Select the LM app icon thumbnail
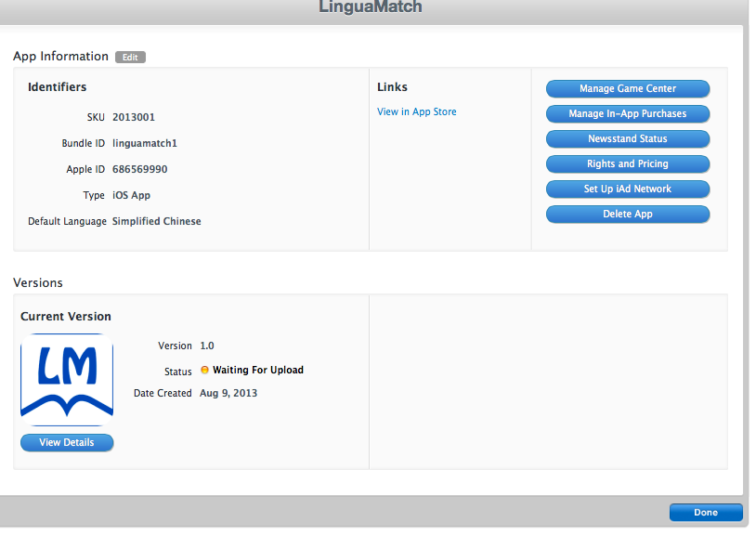The image size is (756, 535). point(67,380)
